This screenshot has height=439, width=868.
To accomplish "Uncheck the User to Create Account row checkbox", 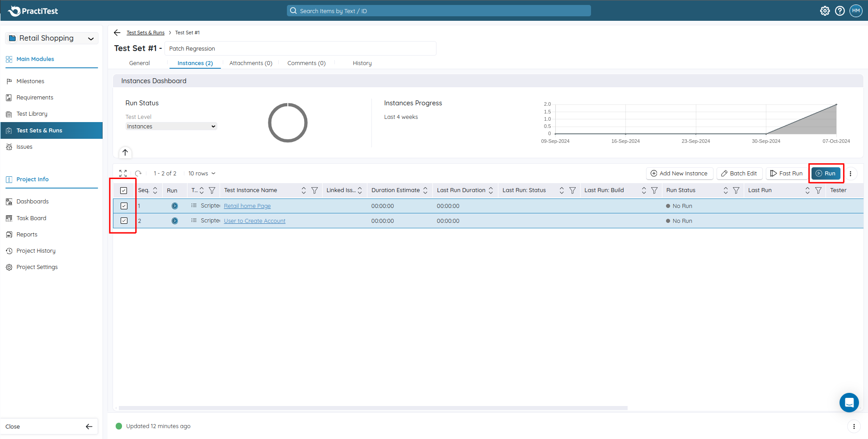I will tap(124, 221).
